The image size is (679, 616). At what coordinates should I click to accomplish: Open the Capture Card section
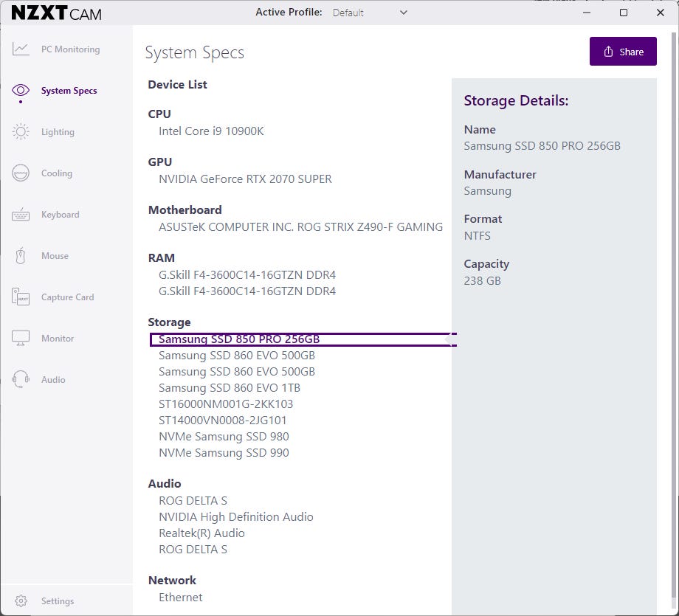point(68,297)
